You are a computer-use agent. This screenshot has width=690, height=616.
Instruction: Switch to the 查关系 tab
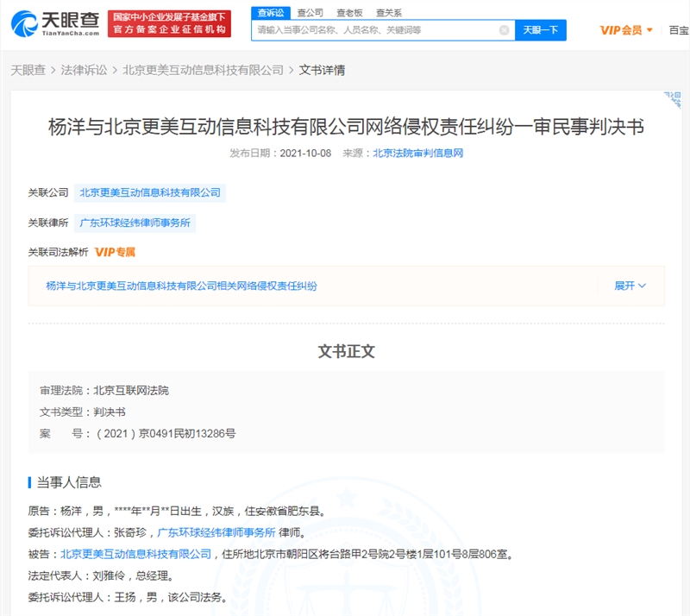point(389,13)
